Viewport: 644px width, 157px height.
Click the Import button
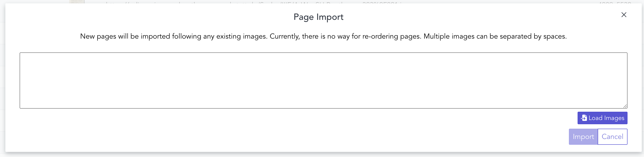[583, 137]
